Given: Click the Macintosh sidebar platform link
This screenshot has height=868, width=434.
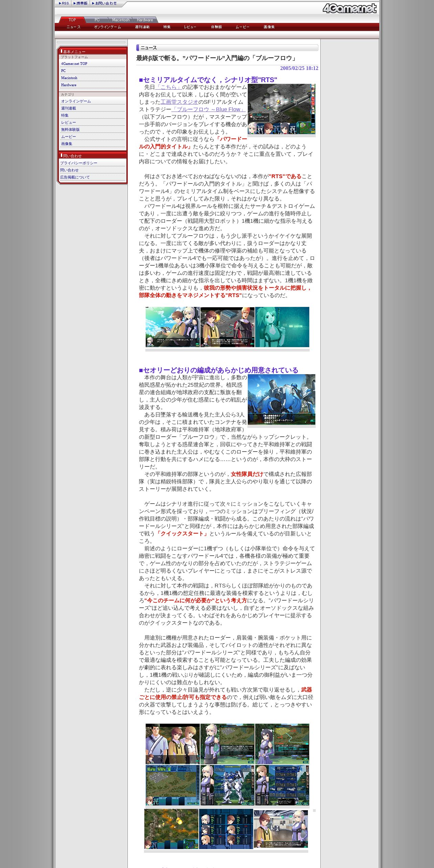Looking at the screenshot, I should 69,78.
